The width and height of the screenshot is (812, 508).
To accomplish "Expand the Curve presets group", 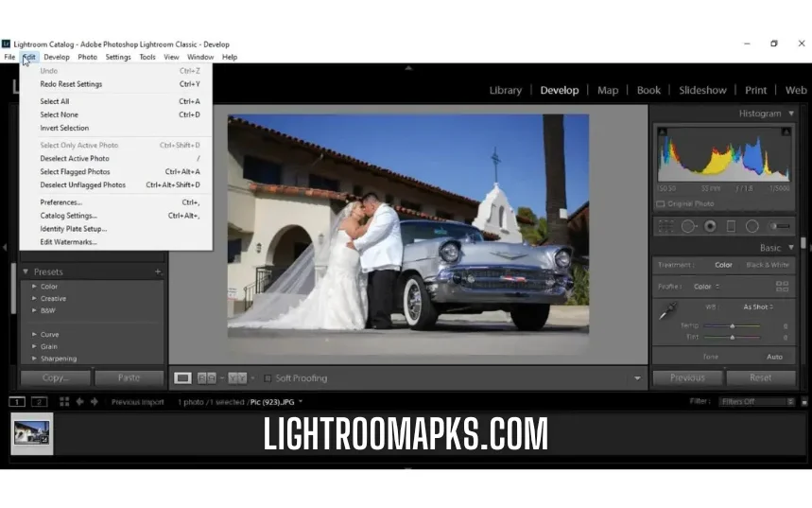I will [x=34, y=334].
